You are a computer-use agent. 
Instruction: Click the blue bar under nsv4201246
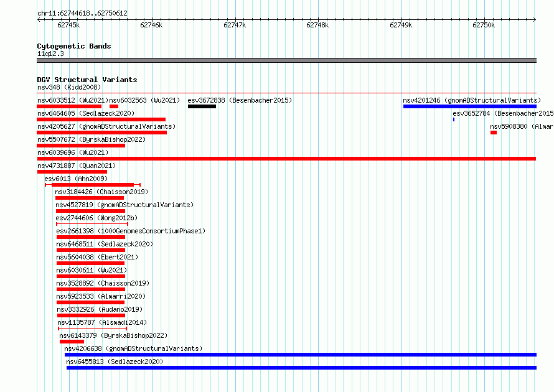click(470, 106)
